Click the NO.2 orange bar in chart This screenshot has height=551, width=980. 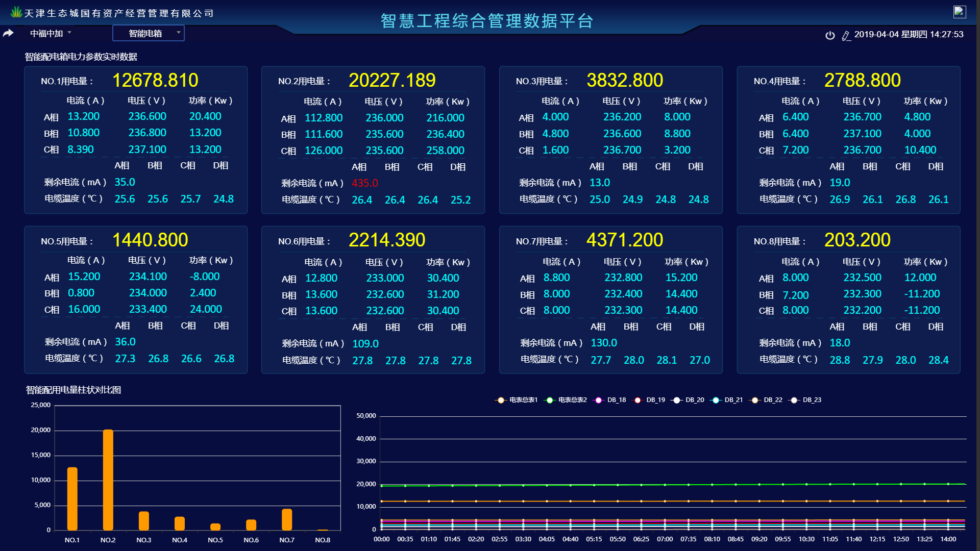[x=108, y=480]
